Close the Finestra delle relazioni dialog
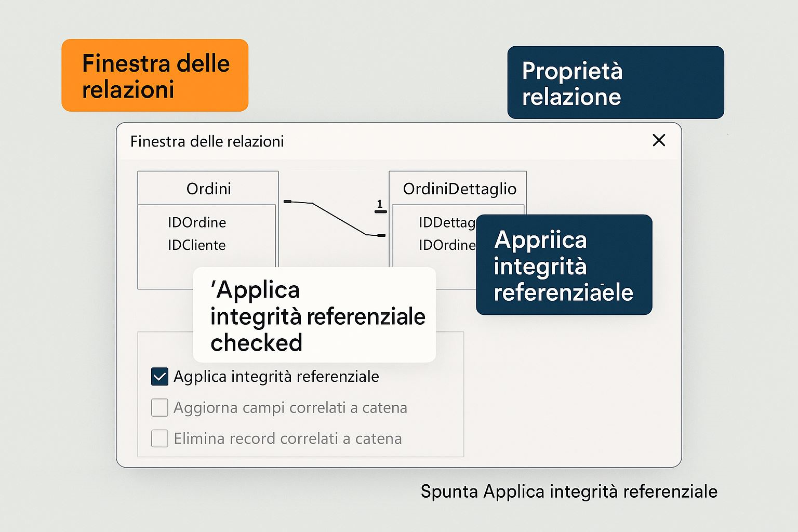The width and height of the screenshot is (798, 532). [x=659, y=140]
